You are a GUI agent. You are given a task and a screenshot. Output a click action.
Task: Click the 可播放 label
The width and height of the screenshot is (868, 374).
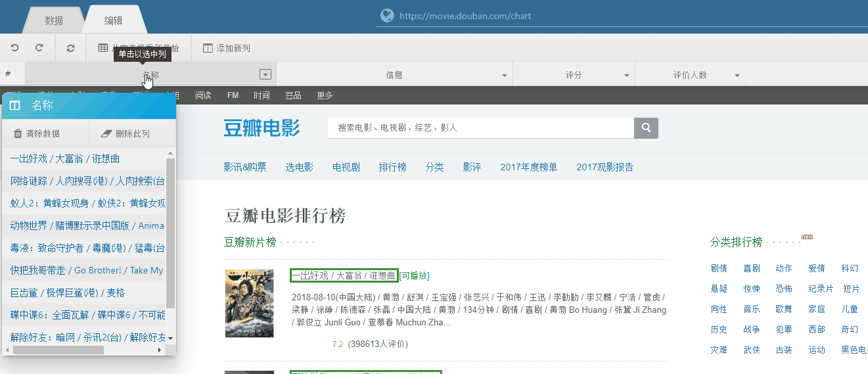point(415,275)
